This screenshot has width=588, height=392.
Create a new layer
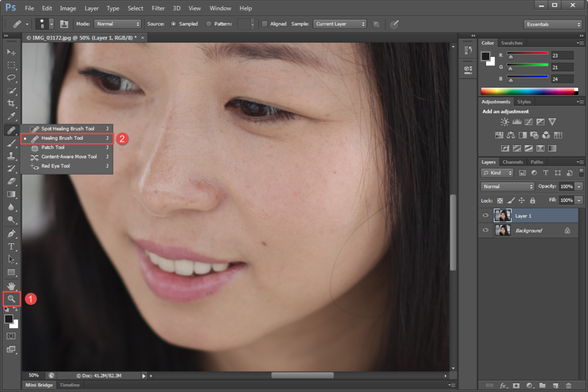click(555, 385)
